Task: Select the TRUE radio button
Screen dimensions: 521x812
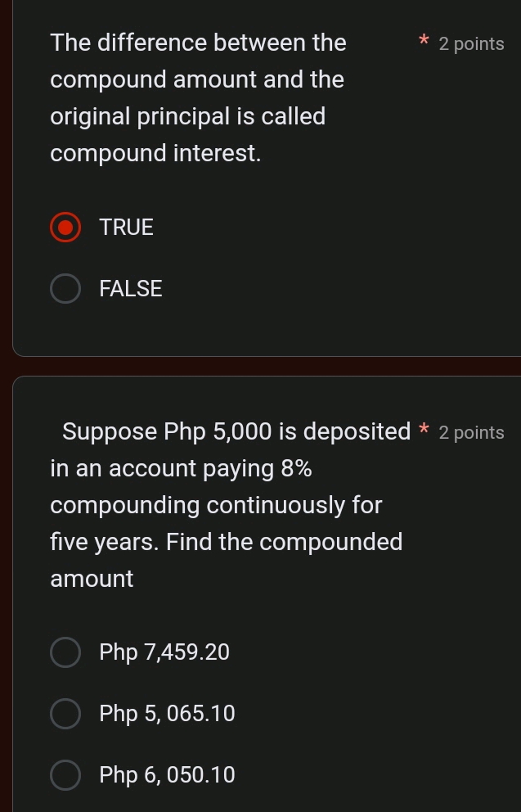Action: [65, 228]
